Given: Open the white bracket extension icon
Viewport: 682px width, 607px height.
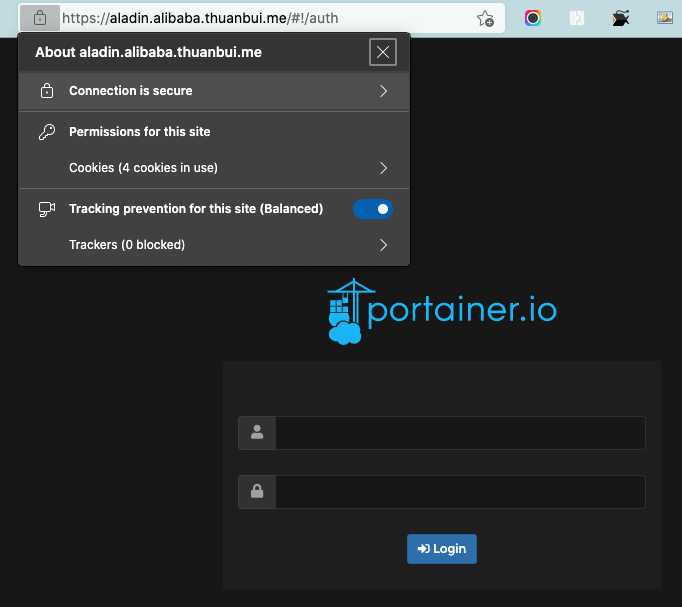Looking at the screenshot, I should 577,18.
